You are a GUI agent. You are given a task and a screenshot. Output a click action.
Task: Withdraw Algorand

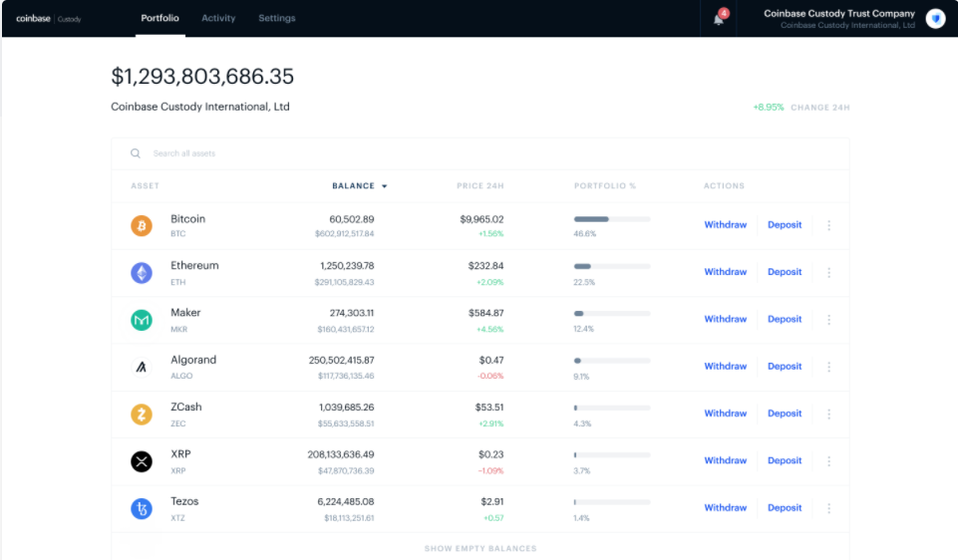725,366
